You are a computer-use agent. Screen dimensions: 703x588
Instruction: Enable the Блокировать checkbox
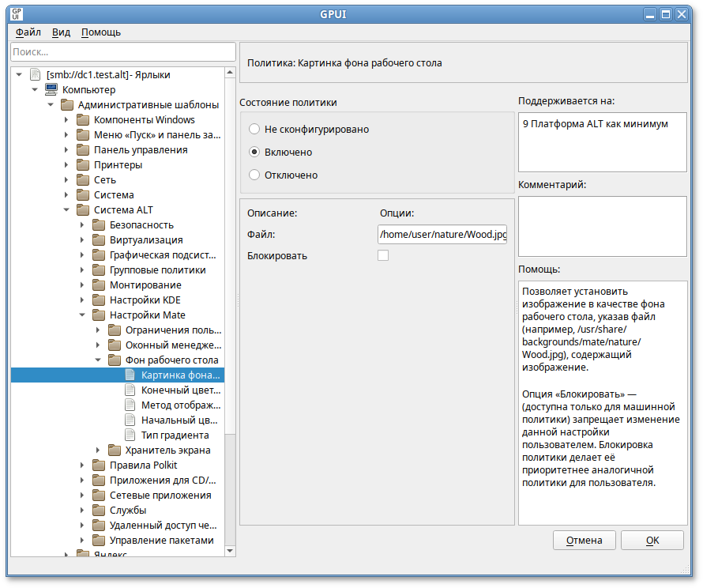click(x=383, y=255)
